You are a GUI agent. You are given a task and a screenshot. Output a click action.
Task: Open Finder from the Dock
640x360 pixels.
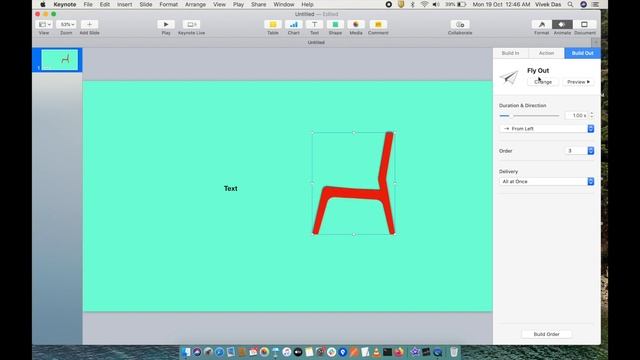(186, 352)
